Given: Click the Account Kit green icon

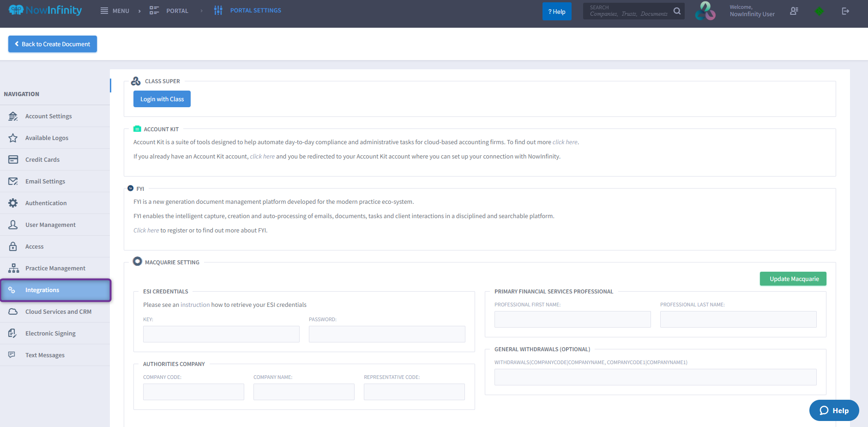Looking at the screenshot, I should click(x=137, y=129).
